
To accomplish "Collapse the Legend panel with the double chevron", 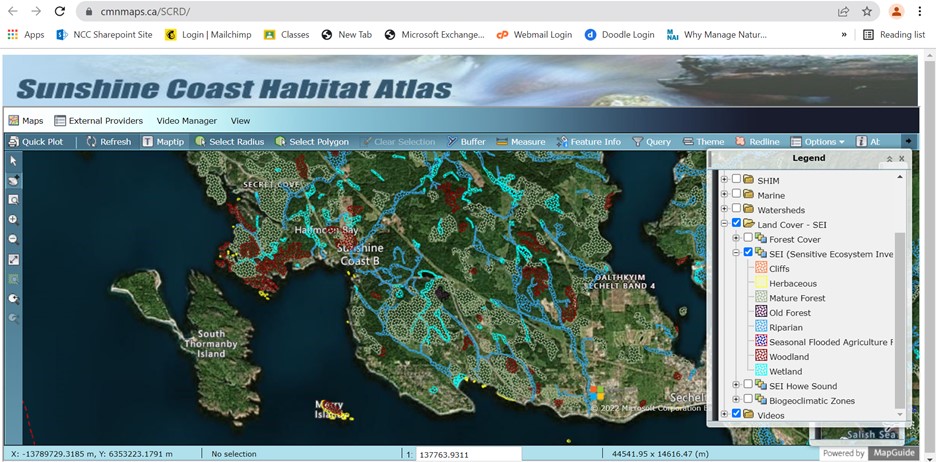I will coord(889,159).
